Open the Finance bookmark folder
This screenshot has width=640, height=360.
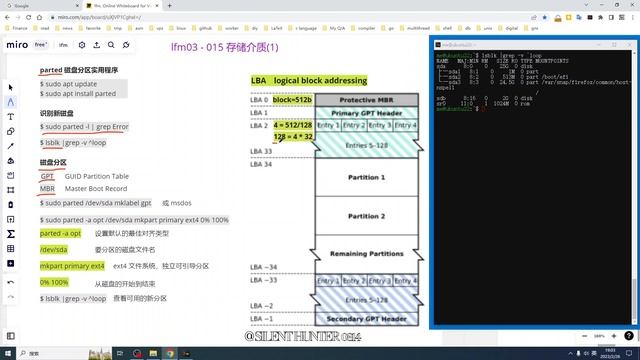[16, 28]
